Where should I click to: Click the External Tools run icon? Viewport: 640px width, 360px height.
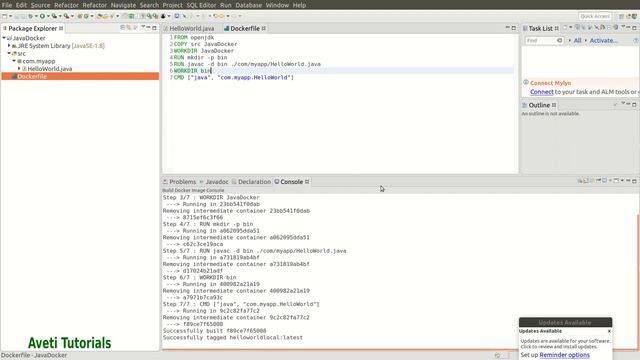tap(67, 16)
